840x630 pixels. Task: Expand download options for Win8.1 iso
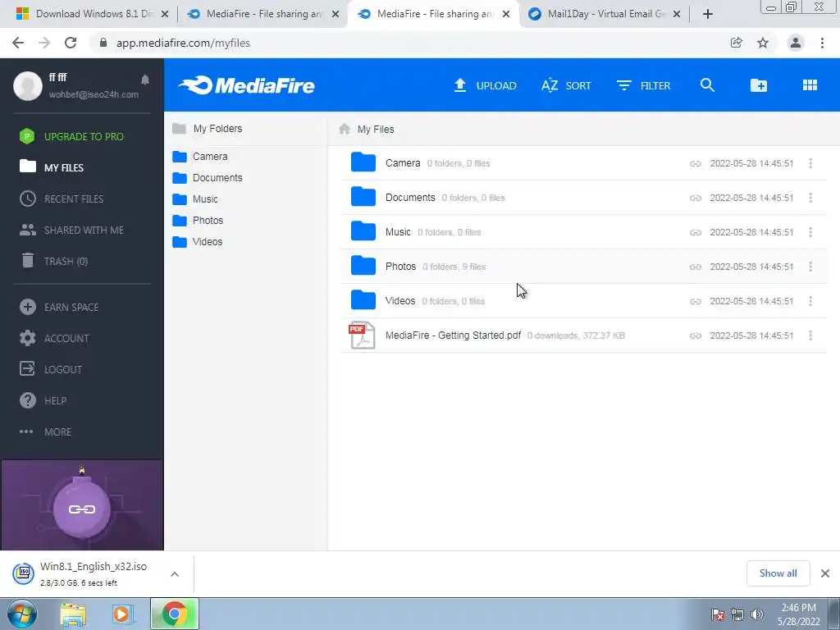[175, 573]
